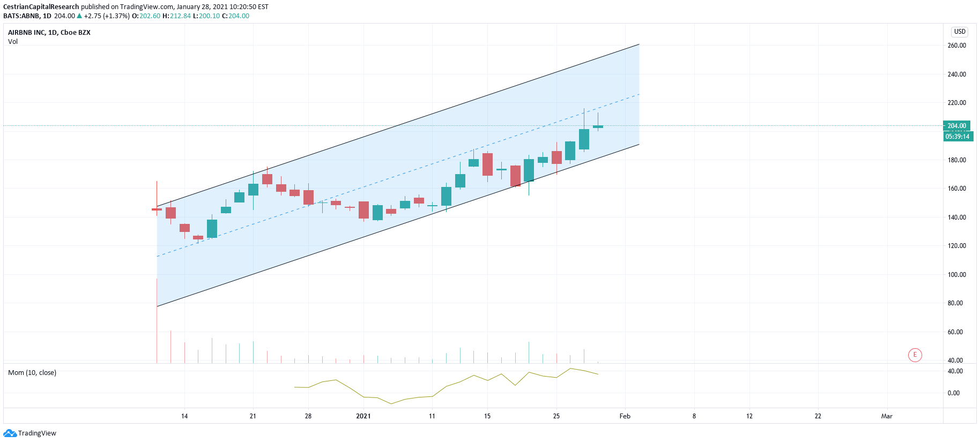Click the 28 date axis label

tap(308, 416)
